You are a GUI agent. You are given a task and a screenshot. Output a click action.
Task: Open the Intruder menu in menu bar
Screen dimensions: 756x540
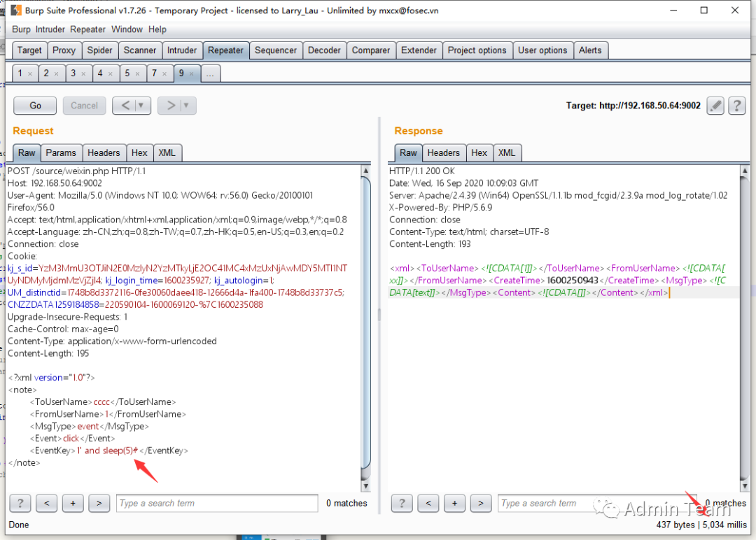point(50,29)
